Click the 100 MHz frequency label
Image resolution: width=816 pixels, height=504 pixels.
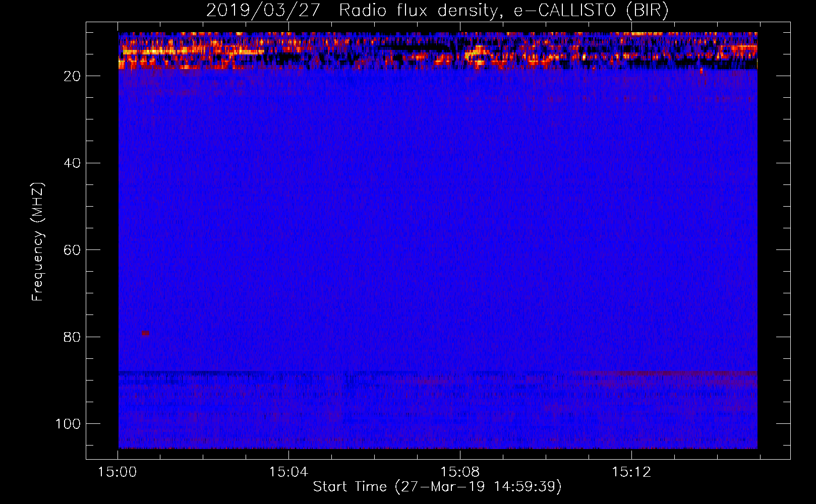pyautogui.click(x=68, y=424)
